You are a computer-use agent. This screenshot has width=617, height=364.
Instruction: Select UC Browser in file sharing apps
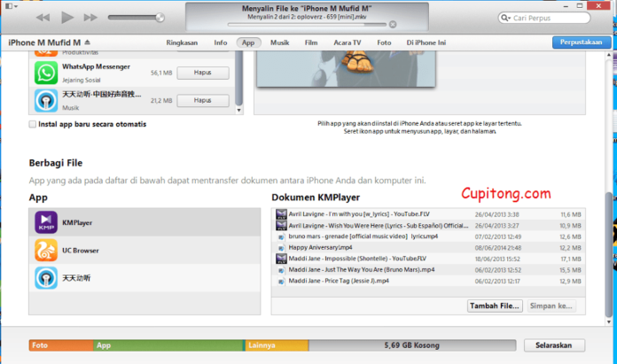144,251
